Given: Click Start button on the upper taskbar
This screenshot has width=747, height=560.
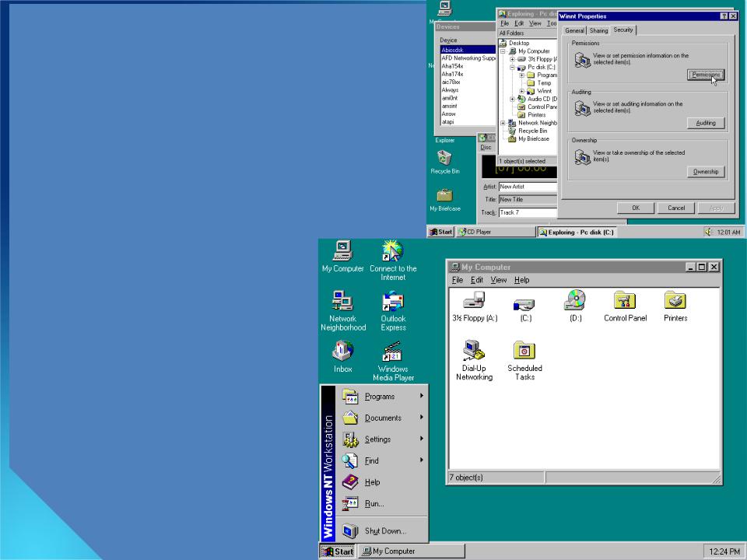Looking at the screenshot, I should 440,232.
